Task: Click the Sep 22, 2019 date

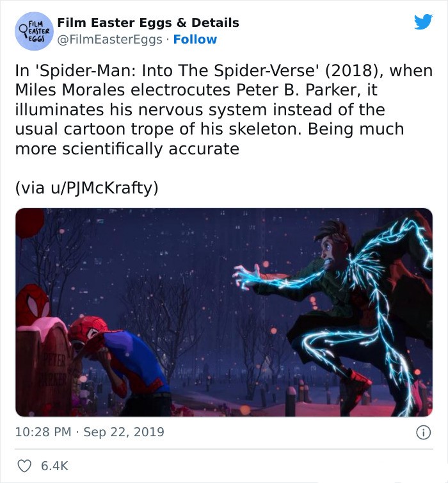Action: (124, 432)
